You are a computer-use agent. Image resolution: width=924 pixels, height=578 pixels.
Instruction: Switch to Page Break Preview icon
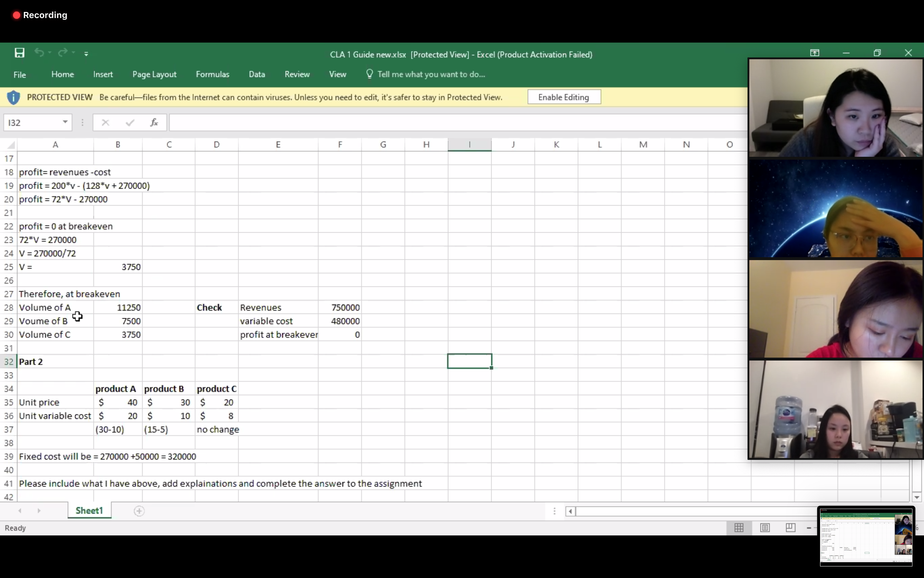click(x=790, y=528)
